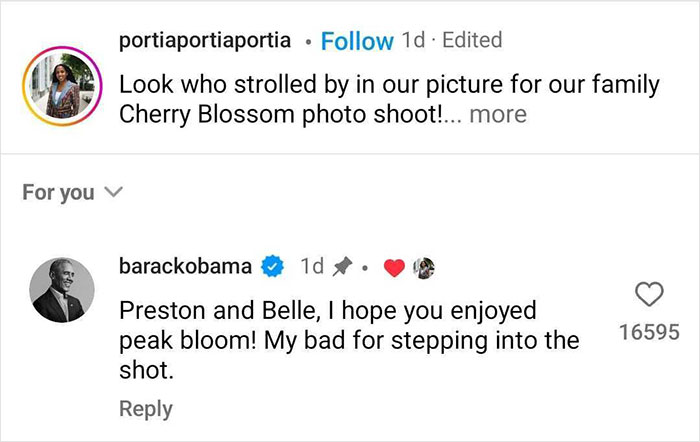The width and height of the screenshot is (700, 442).
Task: Open the portiaportiaportia username link
Action: tap(205, 41)
